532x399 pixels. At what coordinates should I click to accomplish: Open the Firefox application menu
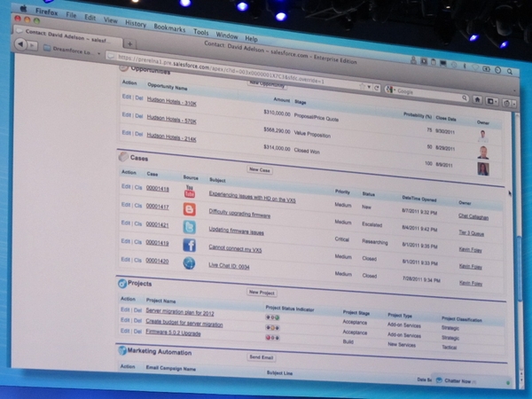point(46,12)
